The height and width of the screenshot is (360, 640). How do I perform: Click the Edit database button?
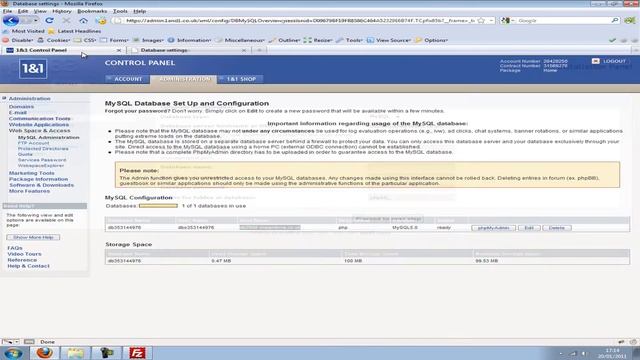(x=529, y=228)
